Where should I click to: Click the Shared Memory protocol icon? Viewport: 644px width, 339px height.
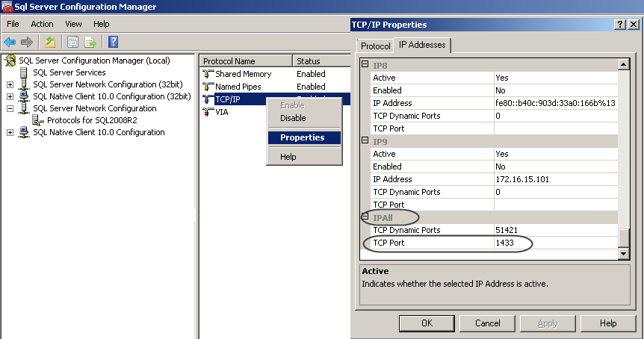(208, 74)
